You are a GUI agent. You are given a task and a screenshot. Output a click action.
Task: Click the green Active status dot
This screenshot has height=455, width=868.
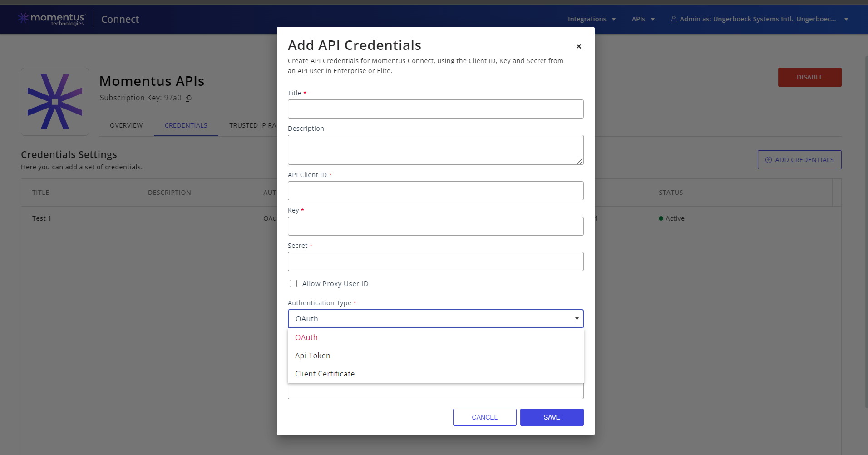pos(661,218)
